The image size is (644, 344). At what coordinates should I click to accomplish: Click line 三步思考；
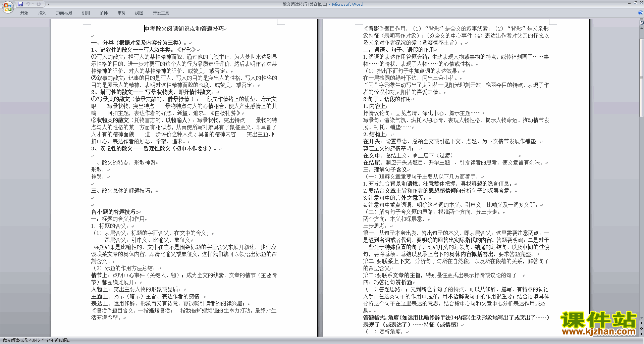pyautogui.click(x=375, y=226)
